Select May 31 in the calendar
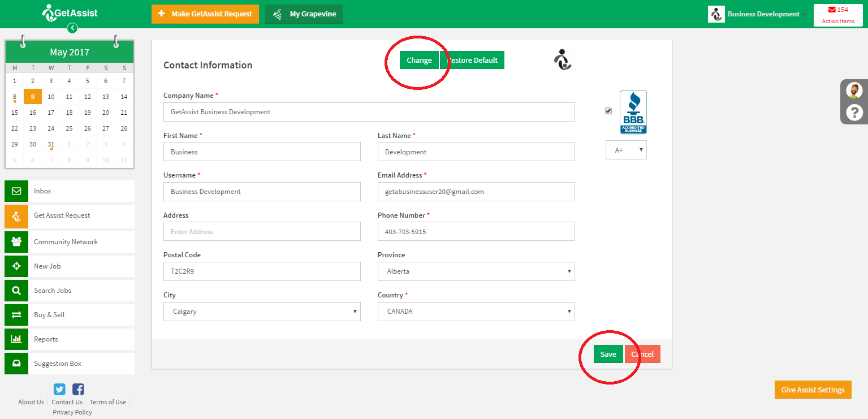 [x=51, y=144]
